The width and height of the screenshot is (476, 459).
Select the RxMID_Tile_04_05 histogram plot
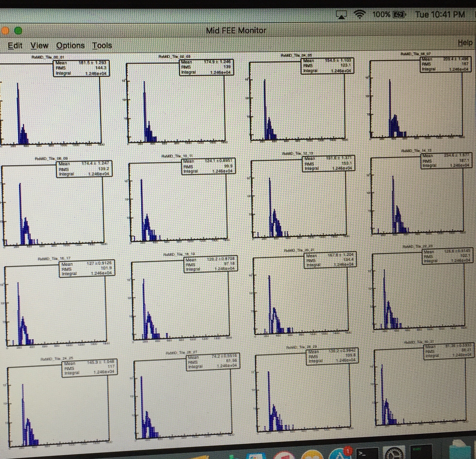click(297, 101)
